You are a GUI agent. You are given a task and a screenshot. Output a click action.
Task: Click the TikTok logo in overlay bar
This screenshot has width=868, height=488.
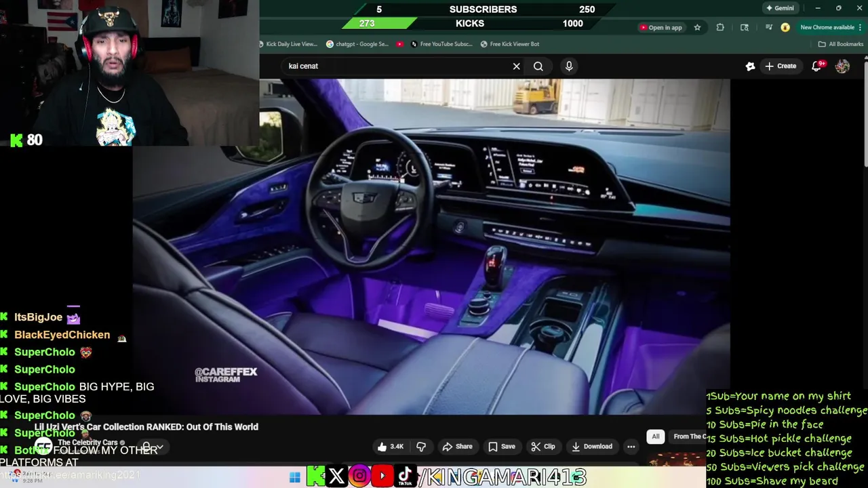coord(405,476)
